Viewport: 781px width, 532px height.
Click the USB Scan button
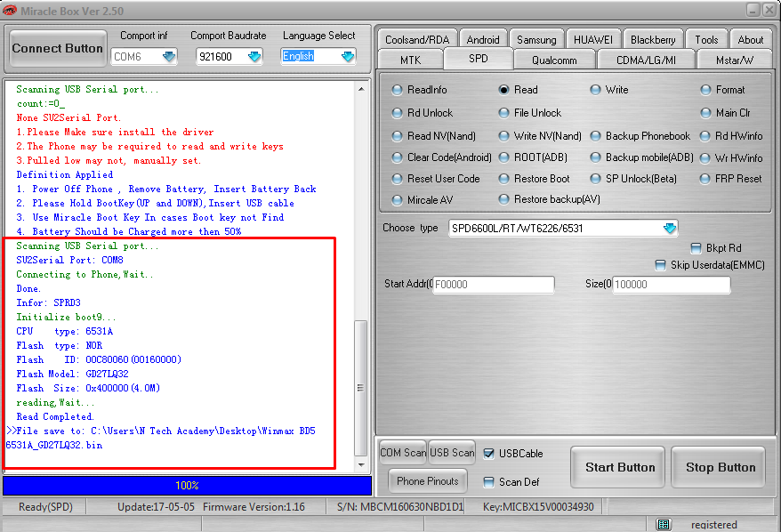click(452, 452)
